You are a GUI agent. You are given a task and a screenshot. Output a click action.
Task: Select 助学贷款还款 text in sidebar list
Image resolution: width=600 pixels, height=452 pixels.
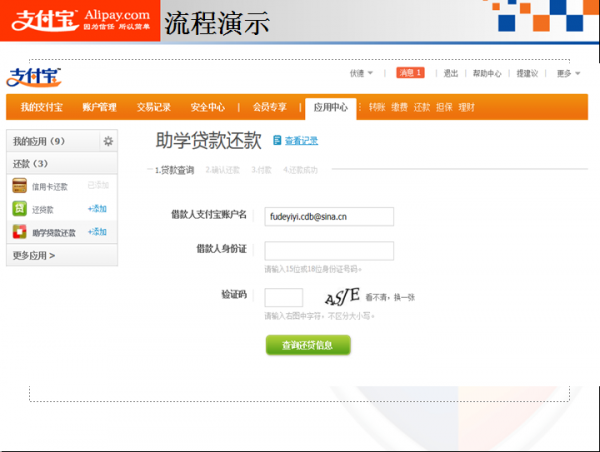[54, 233]
